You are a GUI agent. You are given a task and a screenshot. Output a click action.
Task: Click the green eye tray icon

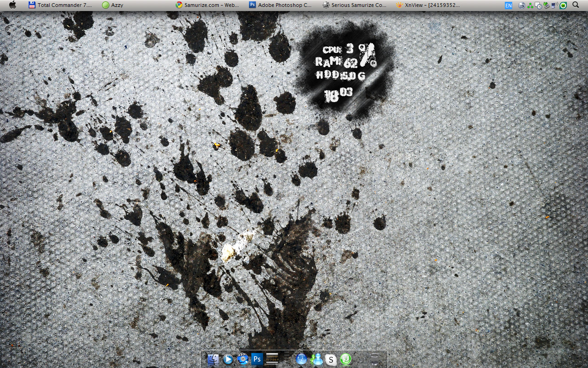[563, 6]
